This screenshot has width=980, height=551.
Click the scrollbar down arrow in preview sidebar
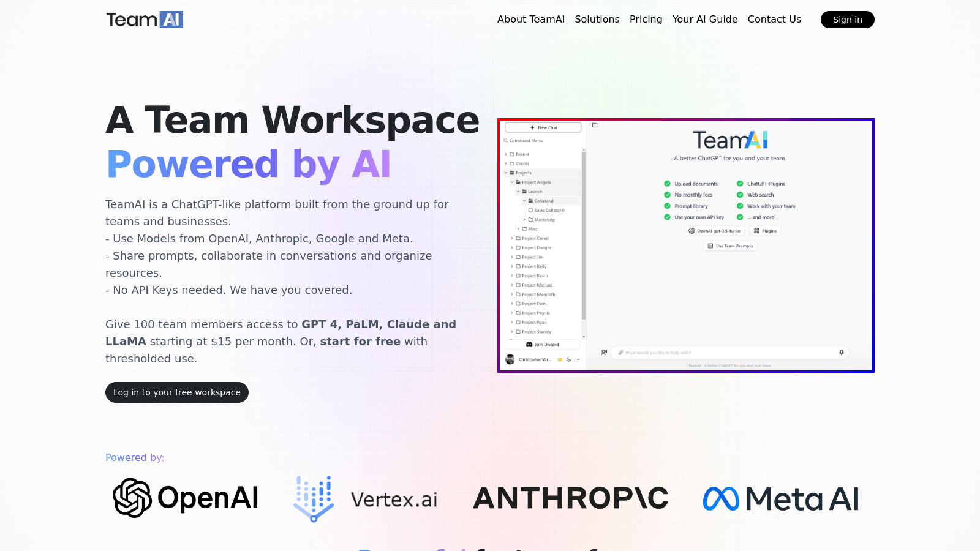pyautogui.click(x=584, y=337)
